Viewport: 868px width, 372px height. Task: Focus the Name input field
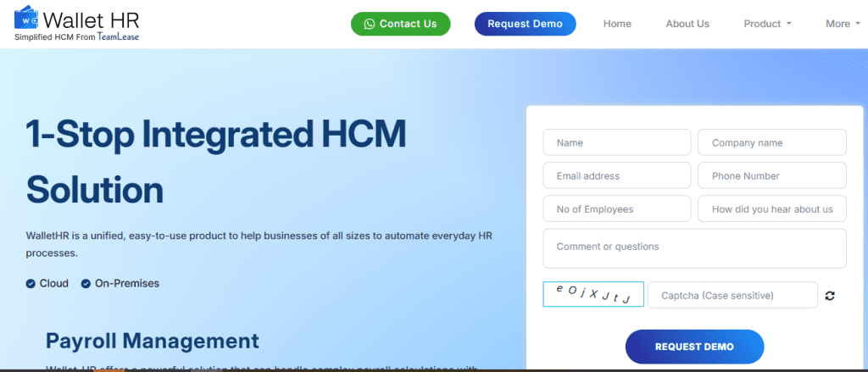click(x=617, y=142)
